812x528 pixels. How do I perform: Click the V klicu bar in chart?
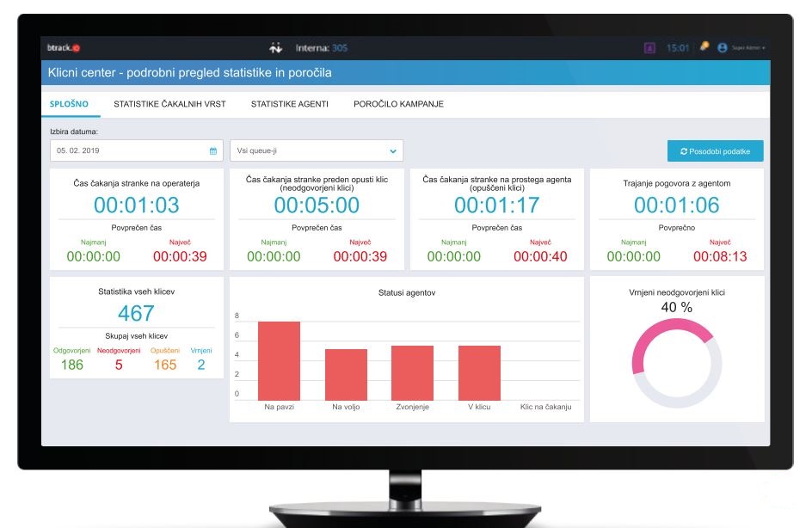[479, 372]
